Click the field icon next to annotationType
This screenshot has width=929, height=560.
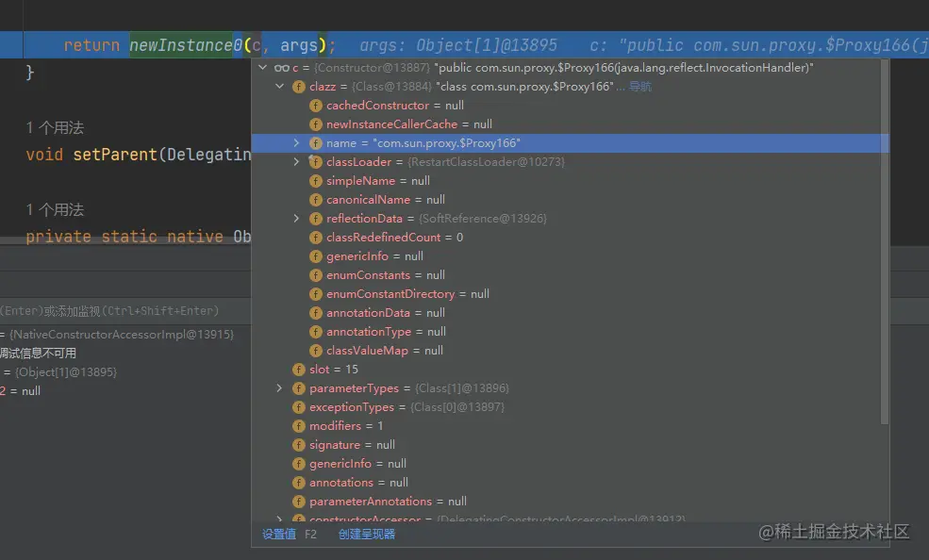(316, 332)
